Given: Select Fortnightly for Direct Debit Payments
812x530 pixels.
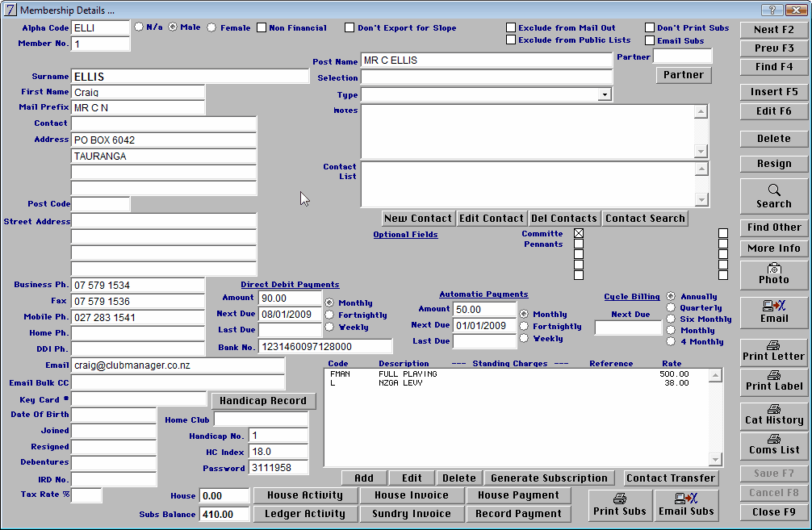Looking at the screenshot, I should 329,315.
